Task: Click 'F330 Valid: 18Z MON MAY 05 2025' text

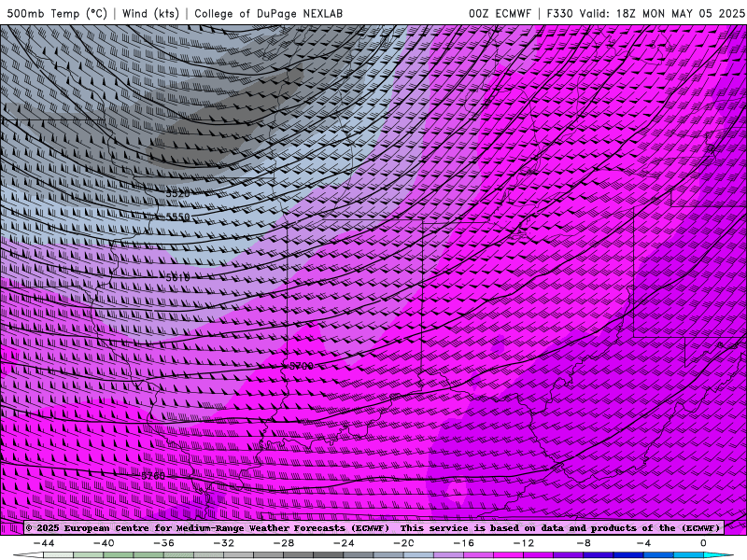Action: pos(645,13)
